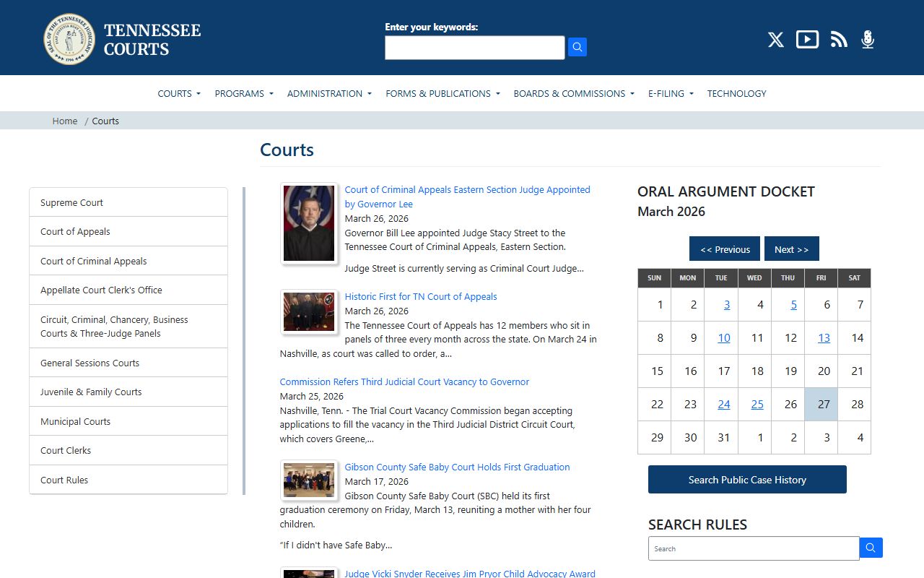Open Court Clerks sidebar item

point(128,450)
